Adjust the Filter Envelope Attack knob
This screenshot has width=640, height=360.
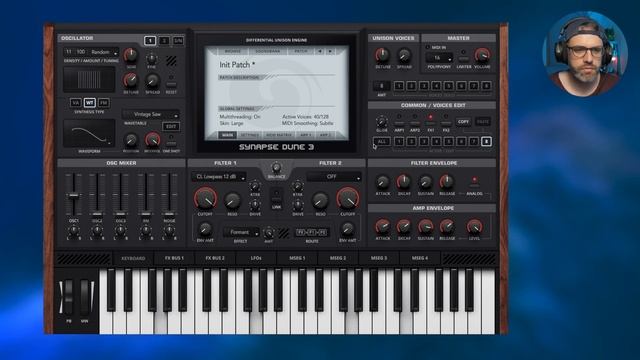click(x=382, y=182)
